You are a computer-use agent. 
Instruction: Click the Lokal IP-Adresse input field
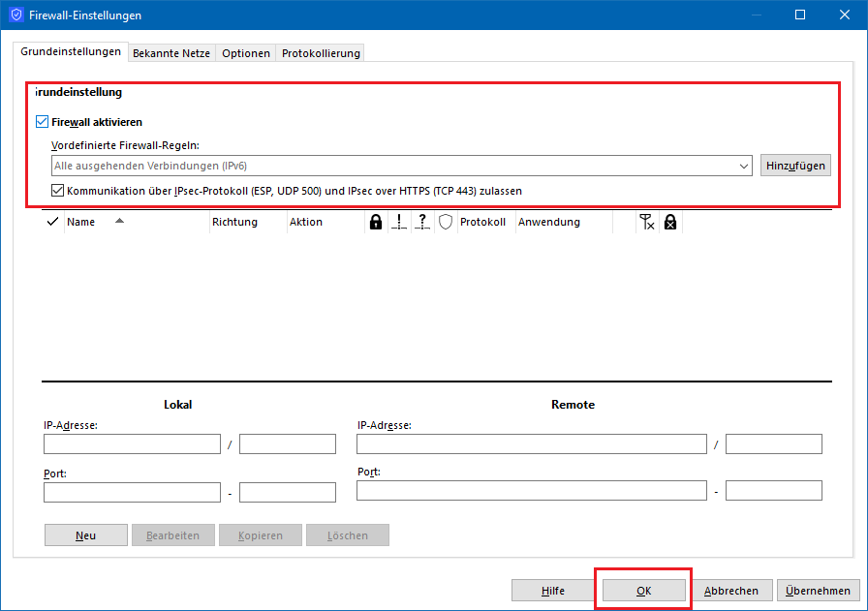pyautogui.click(x=133, y=444)
